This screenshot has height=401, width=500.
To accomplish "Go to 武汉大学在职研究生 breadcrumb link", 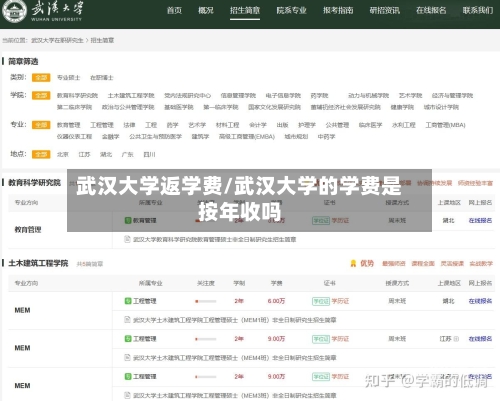I will (x=57, y=40).
